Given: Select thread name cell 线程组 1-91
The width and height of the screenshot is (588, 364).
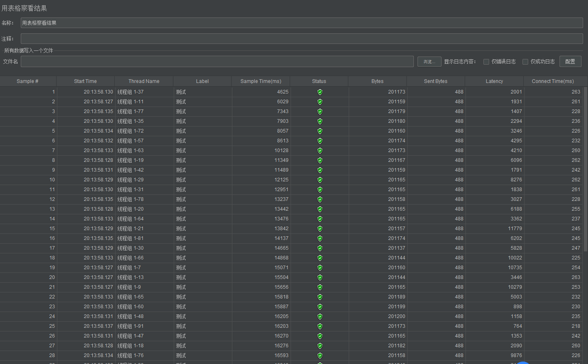Looking at the screenshot, I should pyautogui.click(x=131, y=326).
